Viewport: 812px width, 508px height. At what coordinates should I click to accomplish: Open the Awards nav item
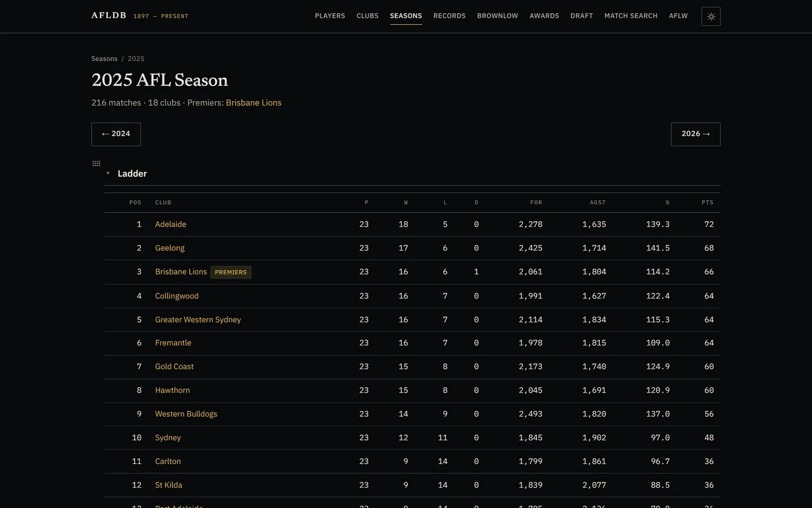pos(544,16)
